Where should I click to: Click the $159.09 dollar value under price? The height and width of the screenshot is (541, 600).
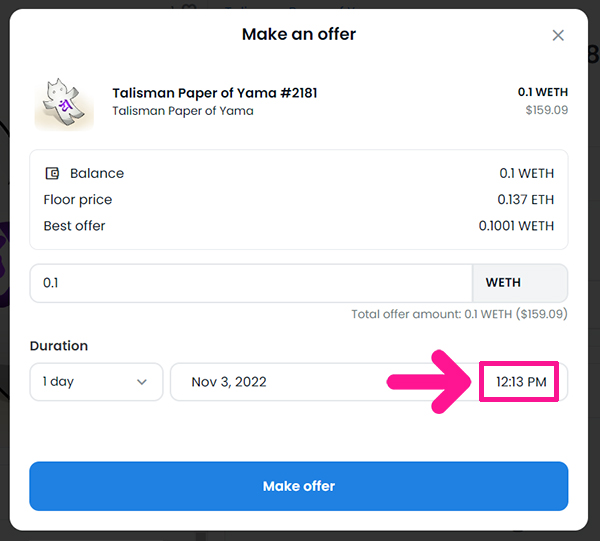546,110
